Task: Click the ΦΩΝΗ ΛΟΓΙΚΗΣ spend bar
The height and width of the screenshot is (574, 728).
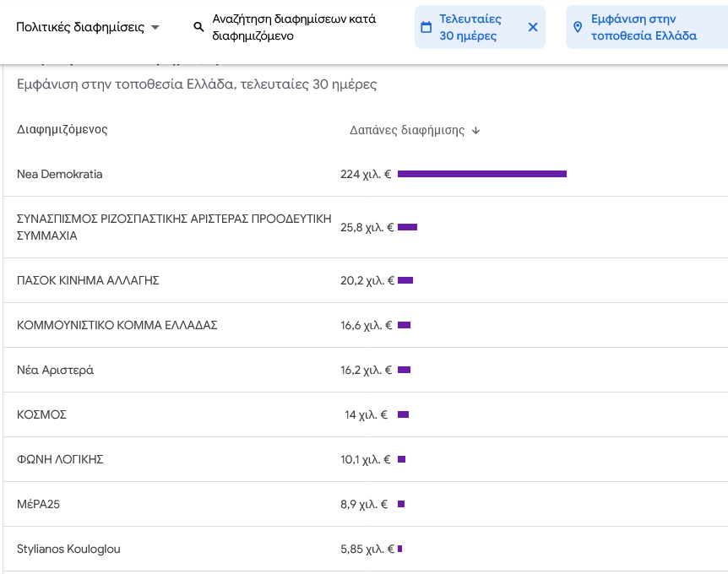Action: (402, 459)
